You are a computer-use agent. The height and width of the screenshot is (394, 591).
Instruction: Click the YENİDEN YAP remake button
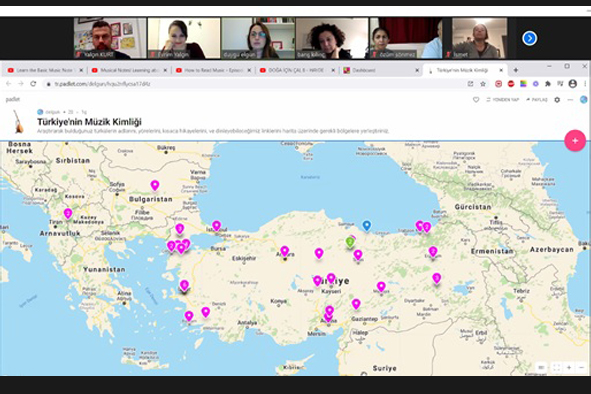pyautogui.click(x=502, y=100)
